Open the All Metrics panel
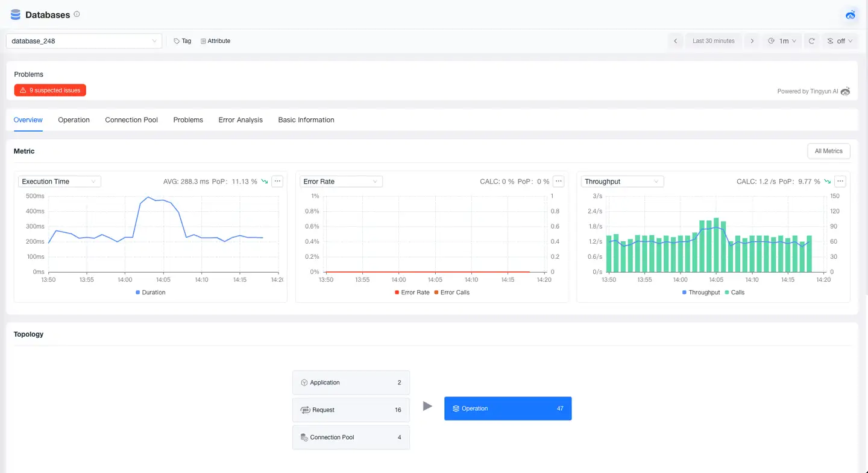Image resolution: width=868 pixels, height=473 pixels. coord(828,151)
